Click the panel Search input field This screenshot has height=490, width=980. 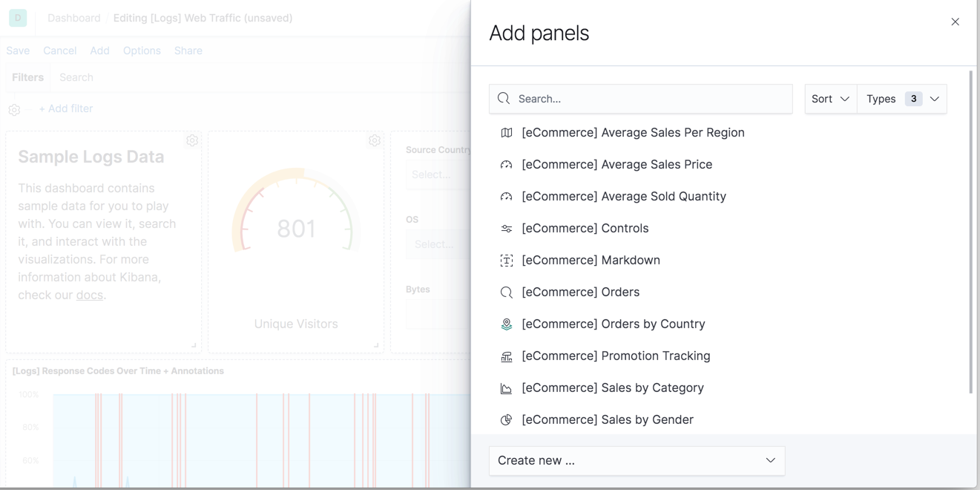[640, 98]
